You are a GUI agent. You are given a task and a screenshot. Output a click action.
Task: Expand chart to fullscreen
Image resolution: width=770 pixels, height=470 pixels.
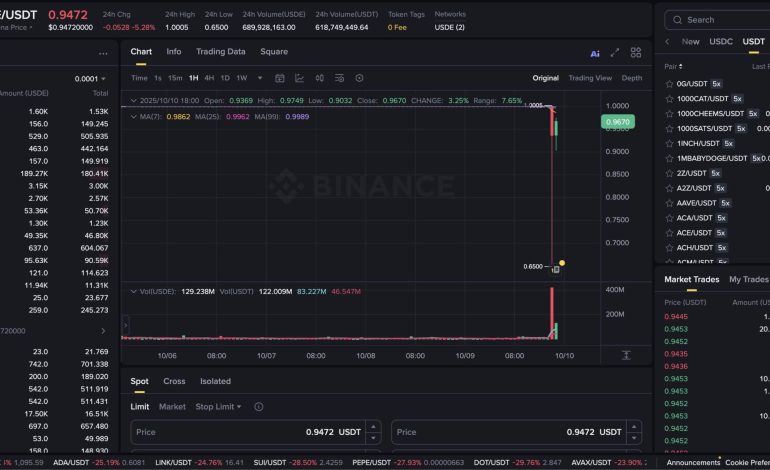point(615,53)
